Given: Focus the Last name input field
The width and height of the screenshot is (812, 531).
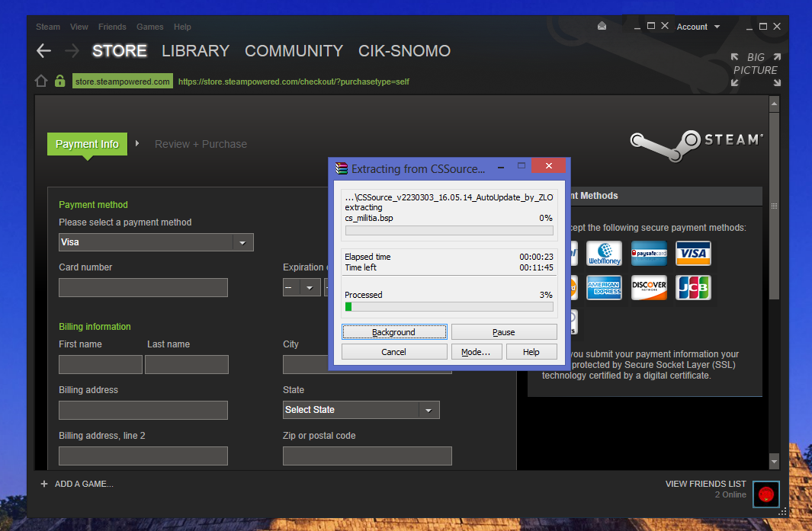Looking at the screenshot, I should (187, 364).
